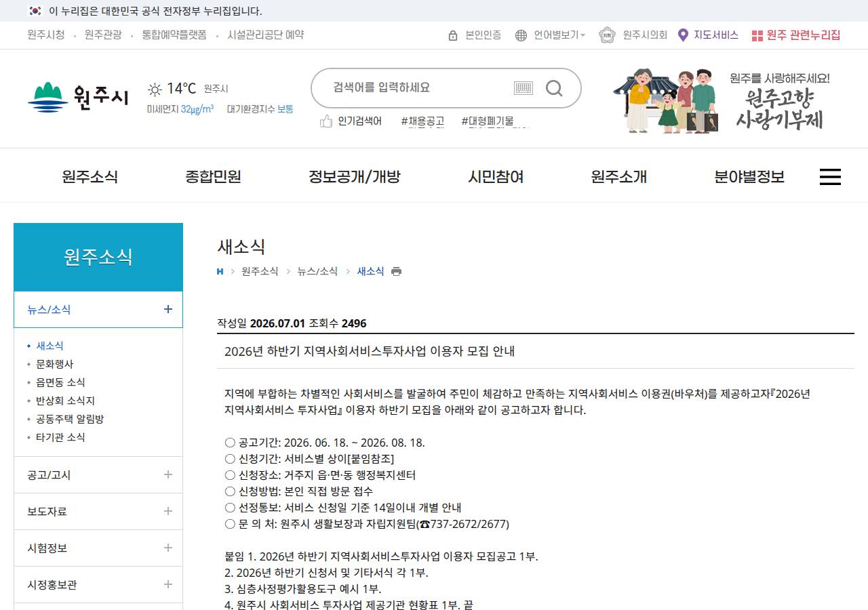868x610 pixels.
Task: Open the 시민참여 main menu
Action: point(496,177)
